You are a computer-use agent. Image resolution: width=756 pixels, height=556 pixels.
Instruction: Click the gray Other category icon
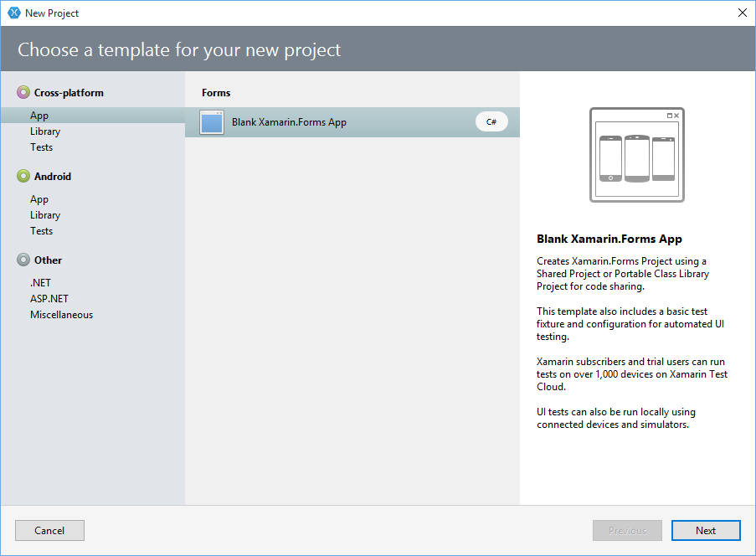[23, 260]
